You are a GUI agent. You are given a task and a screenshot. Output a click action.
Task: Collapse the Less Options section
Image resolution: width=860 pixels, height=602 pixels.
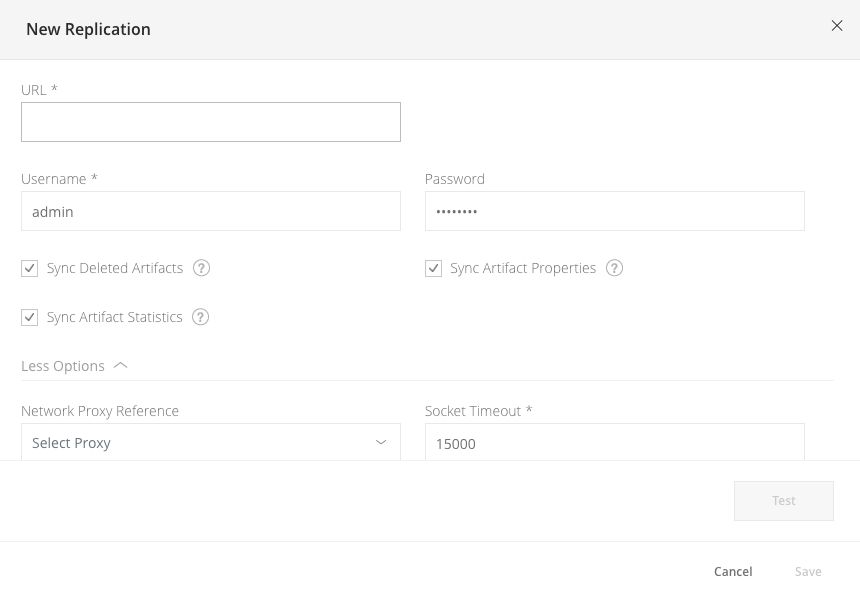[75, 366]
